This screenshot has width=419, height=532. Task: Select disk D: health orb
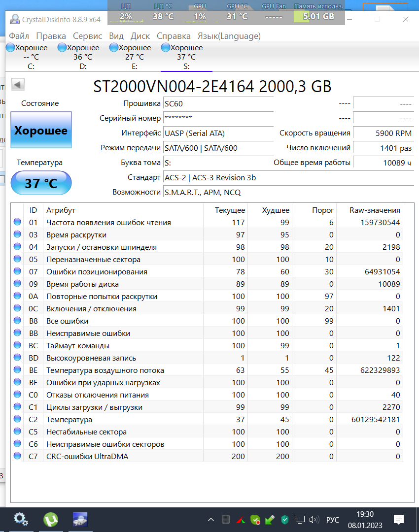tap(62, 48)
